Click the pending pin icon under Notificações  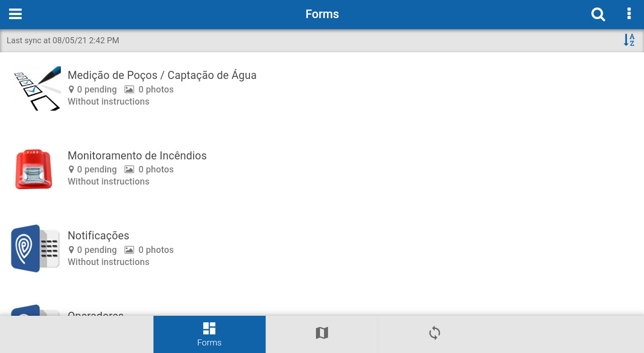71,250
